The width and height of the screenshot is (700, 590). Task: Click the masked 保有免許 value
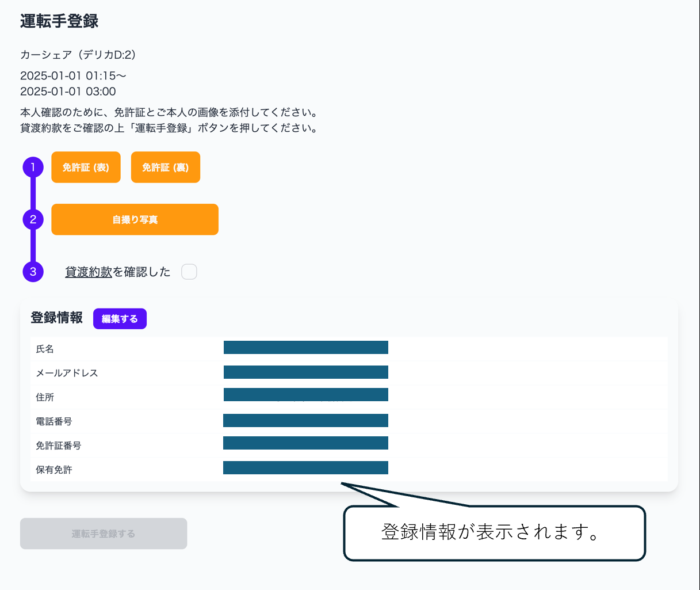pyautogui.click(x=305, y=468)
